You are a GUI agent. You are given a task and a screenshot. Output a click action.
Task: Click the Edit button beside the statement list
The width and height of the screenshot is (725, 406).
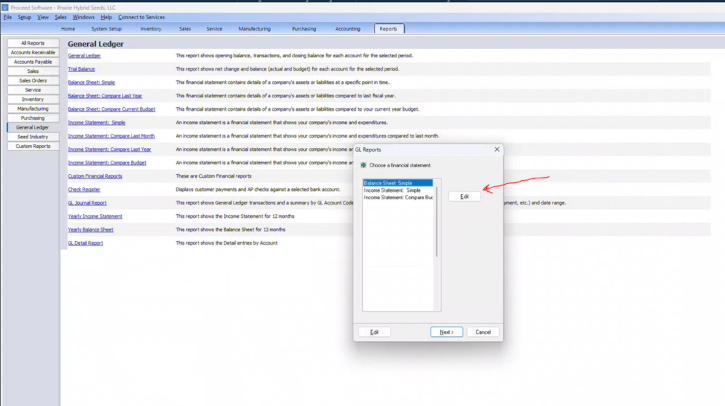click(x=464, y=197)
